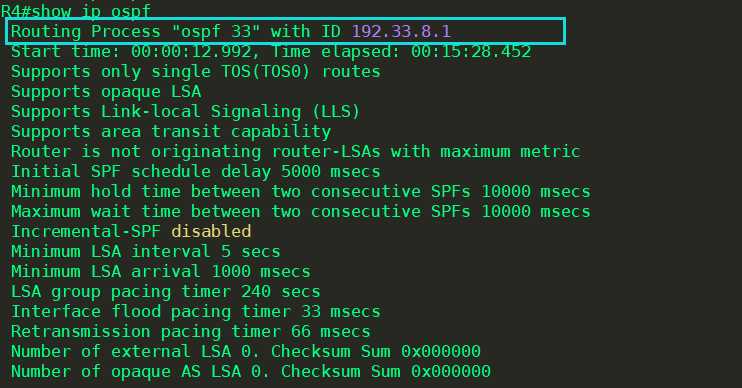742x388 pixels.
Task: Click the router ID 192.33.8.1
Action: coord(401,32)
